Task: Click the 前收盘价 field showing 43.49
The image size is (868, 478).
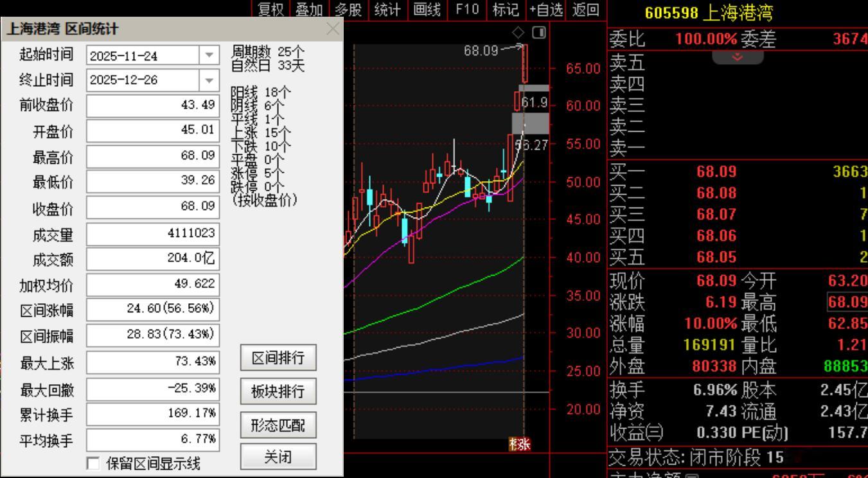Action: pyautogui.click(x=152, y=105)
